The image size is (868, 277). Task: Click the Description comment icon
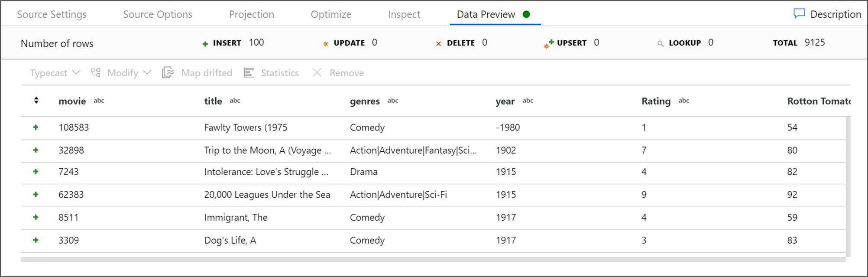pos(799,14)
